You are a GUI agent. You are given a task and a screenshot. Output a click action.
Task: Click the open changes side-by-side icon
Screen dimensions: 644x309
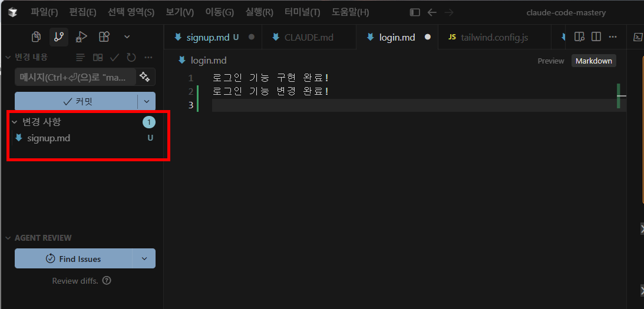coord(98,57)
